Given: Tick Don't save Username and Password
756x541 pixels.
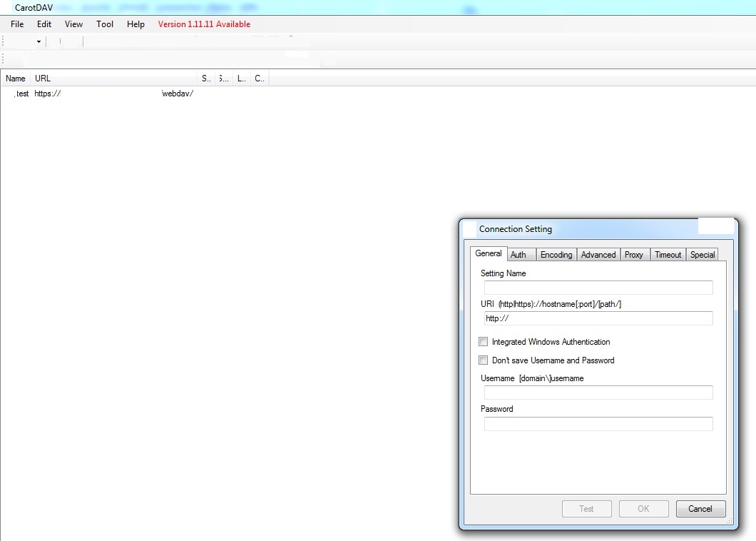Looking at the screenshot, I should click(x=483, y=360).
